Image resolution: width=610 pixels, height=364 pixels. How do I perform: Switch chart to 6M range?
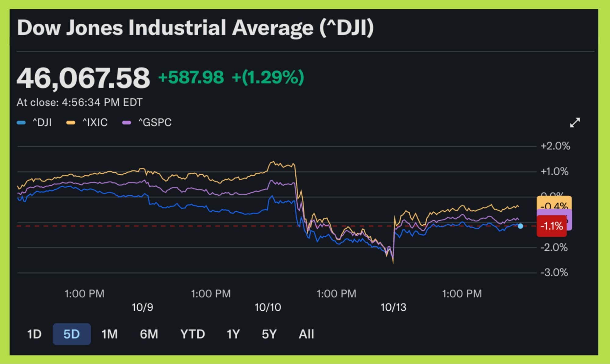coord(149,334)
